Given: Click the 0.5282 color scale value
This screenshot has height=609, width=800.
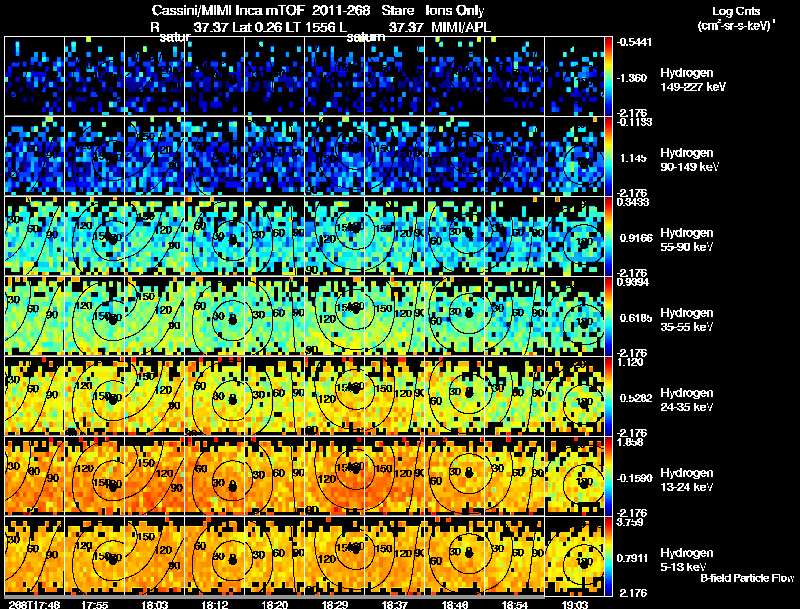Looking at the screenshot, I should 636,398.
